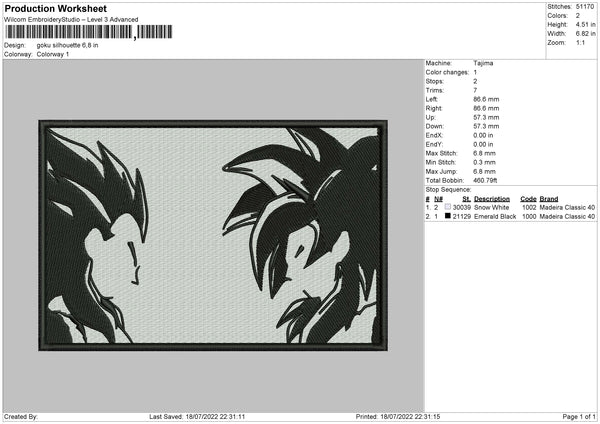Click the Emerald Black color swatch
Viewport: 600px width, 424px height.
[448, 216]
